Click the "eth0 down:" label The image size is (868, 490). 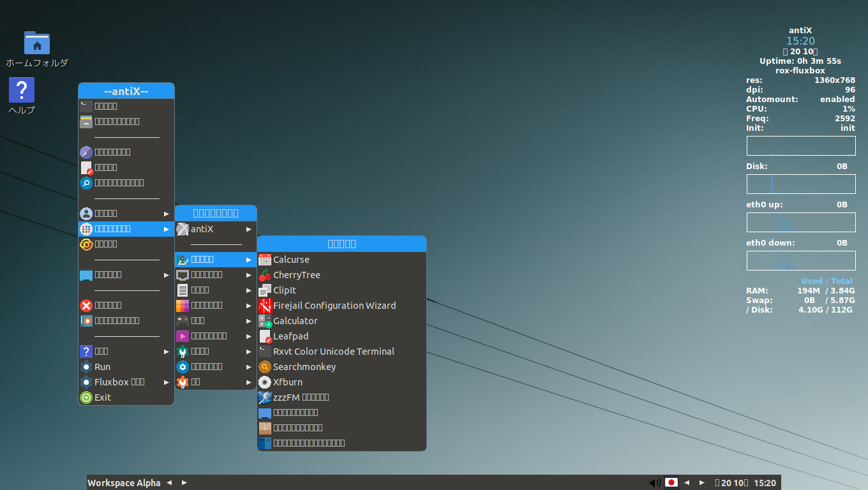pos(770,243)
